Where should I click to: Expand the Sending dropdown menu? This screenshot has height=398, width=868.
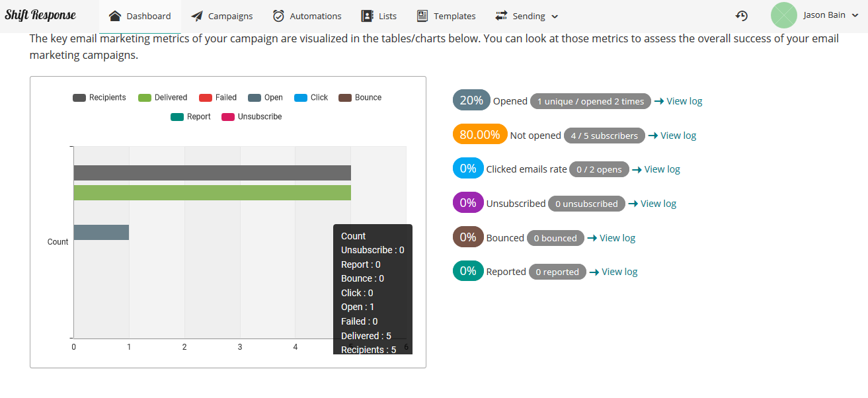tap(527, 16)
